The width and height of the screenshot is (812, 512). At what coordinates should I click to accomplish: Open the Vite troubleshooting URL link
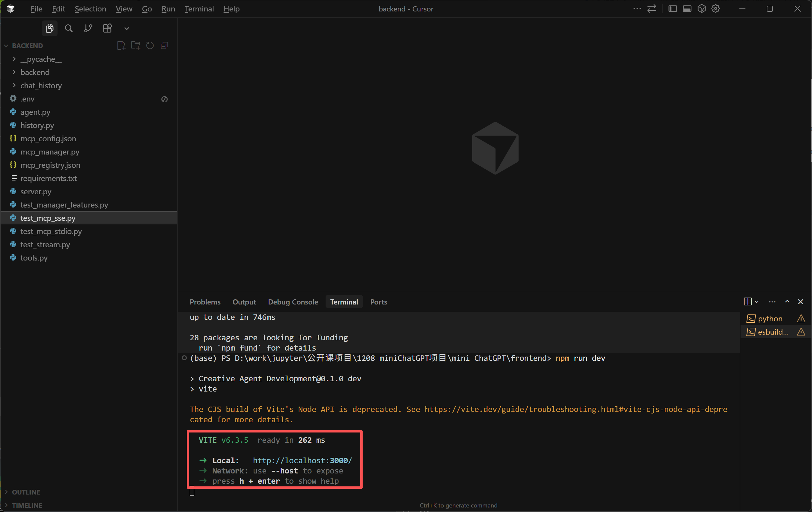576,409
